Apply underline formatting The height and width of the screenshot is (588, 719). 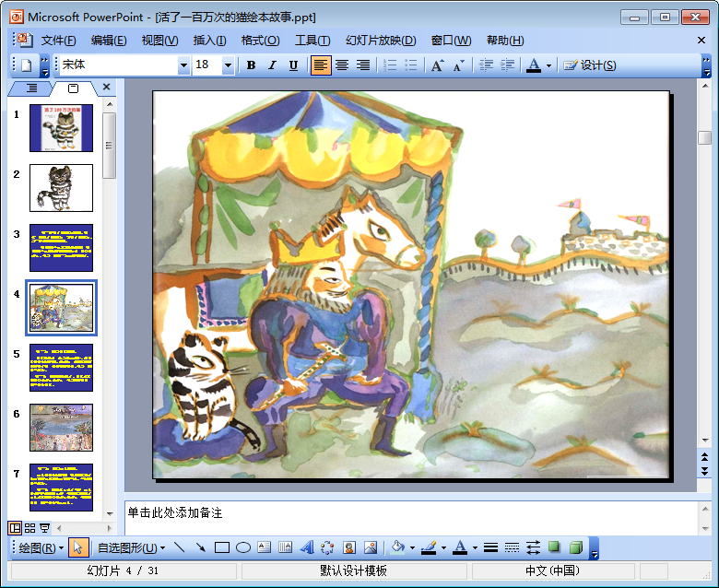[x=293, y=65]
